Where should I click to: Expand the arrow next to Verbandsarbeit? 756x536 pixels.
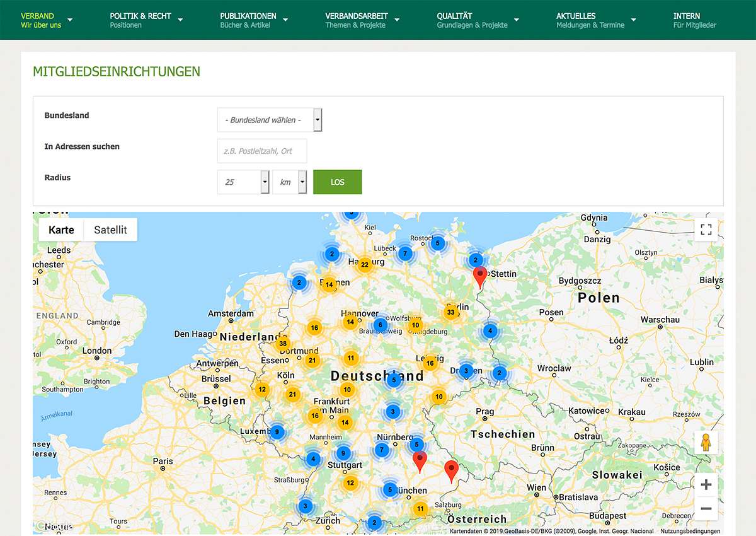coord(397,20)
